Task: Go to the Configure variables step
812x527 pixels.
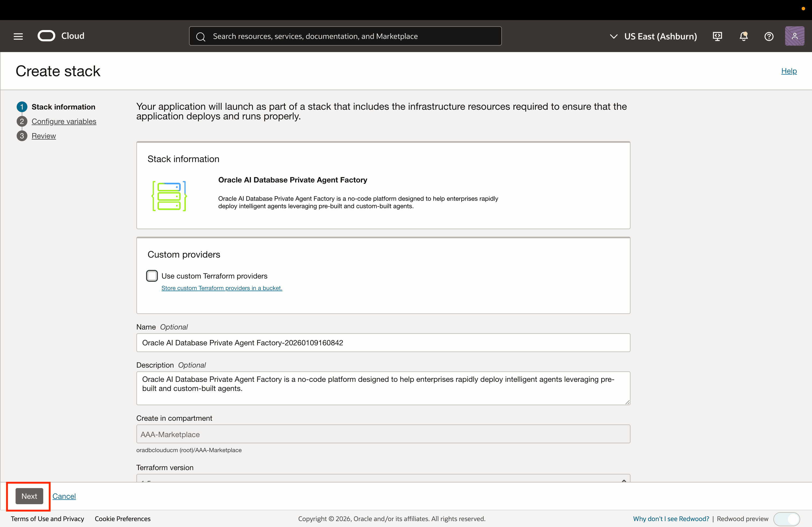Action: [64, 121]
